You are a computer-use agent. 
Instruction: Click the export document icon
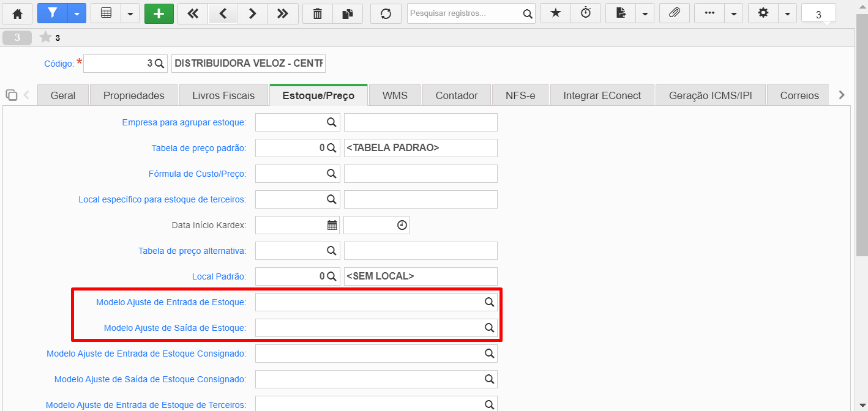621,13
